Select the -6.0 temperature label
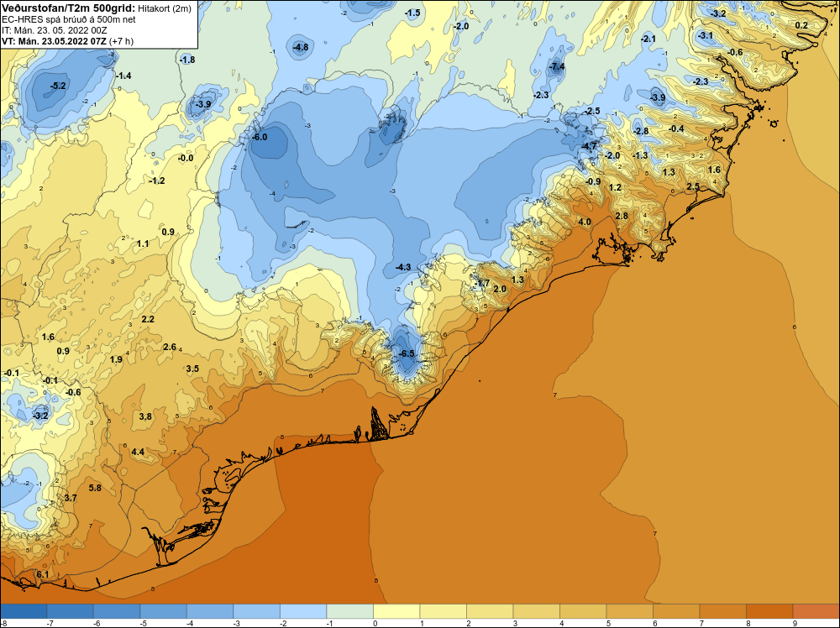This screenshot has height=628, width=840. pos(260,137)
